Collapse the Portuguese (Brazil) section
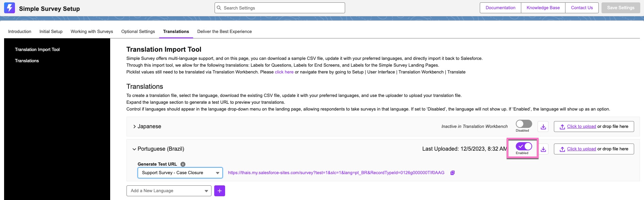The width and height of the screenshot is (644, 200). tap(134, 149)
